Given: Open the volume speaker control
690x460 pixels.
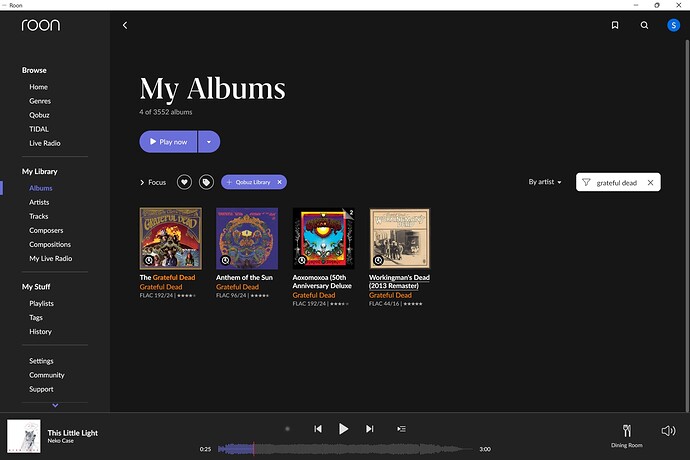Looking at the screenshot, I should click(668, 431).
